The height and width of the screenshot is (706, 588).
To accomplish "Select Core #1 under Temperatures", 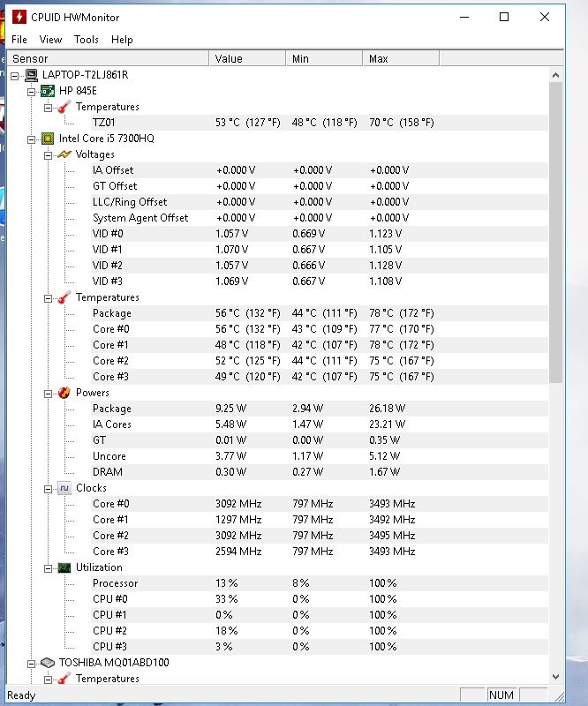I will 320,345.
